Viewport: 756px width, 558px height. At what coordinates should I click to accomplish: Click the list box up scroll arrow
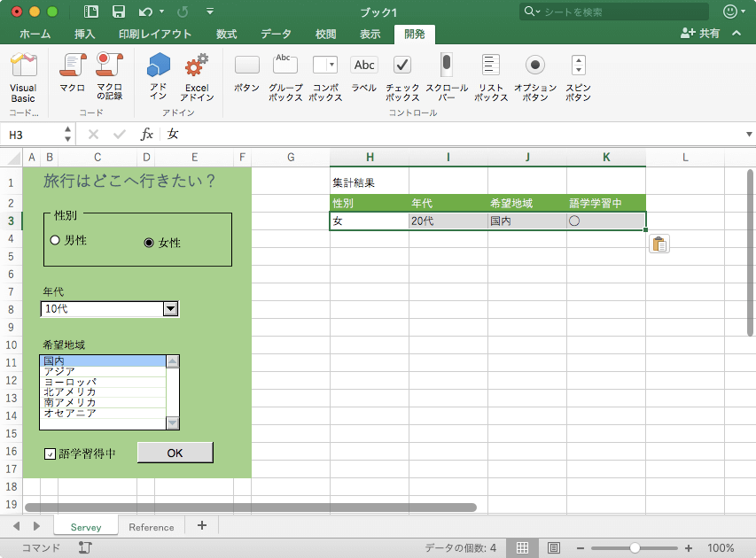point(172,361)
